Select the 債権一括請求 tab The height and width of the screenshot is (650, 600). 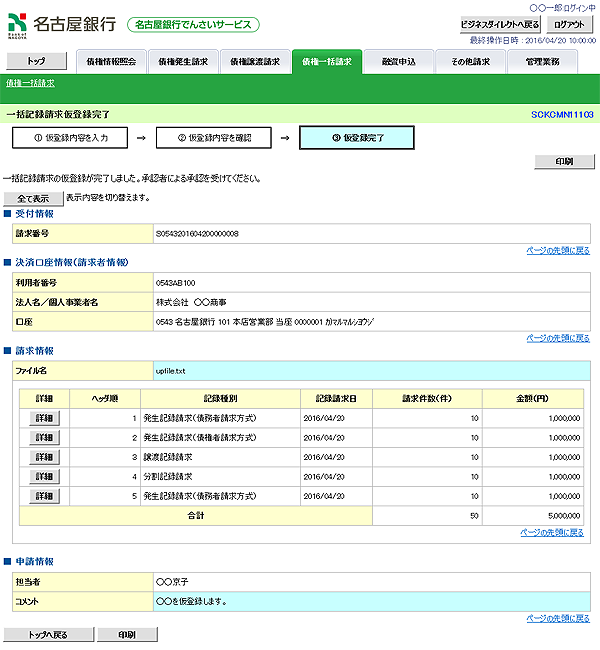click(327, 62)
